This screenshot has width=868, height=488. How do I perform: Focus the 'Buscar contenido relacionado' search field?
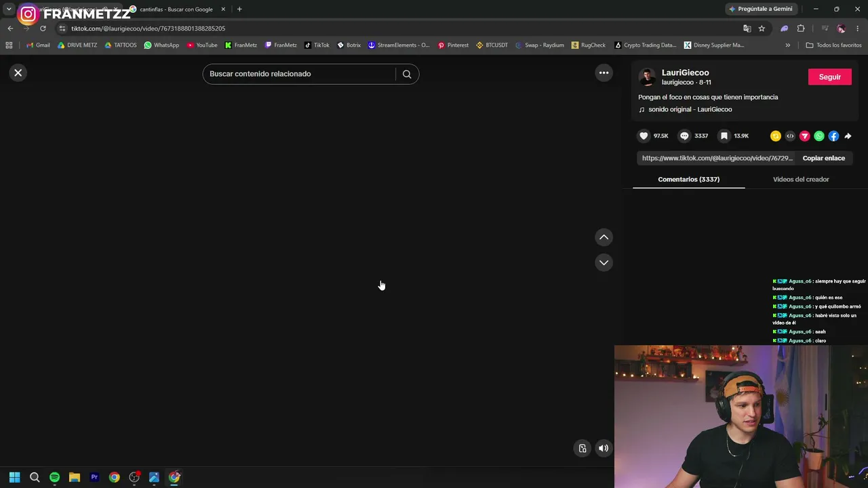[299, 74]
